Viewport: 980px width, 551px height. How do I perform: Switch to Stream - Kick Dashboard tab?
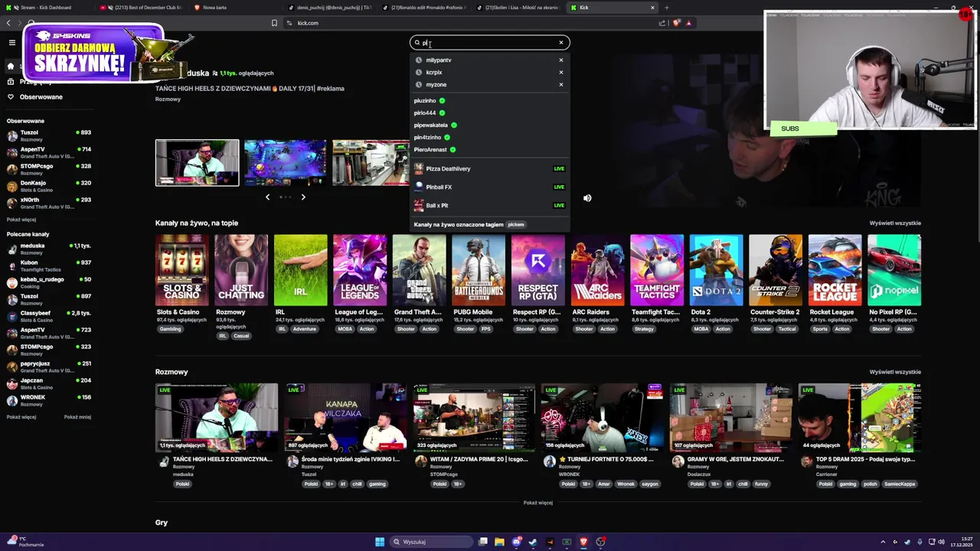coord(47,8)
